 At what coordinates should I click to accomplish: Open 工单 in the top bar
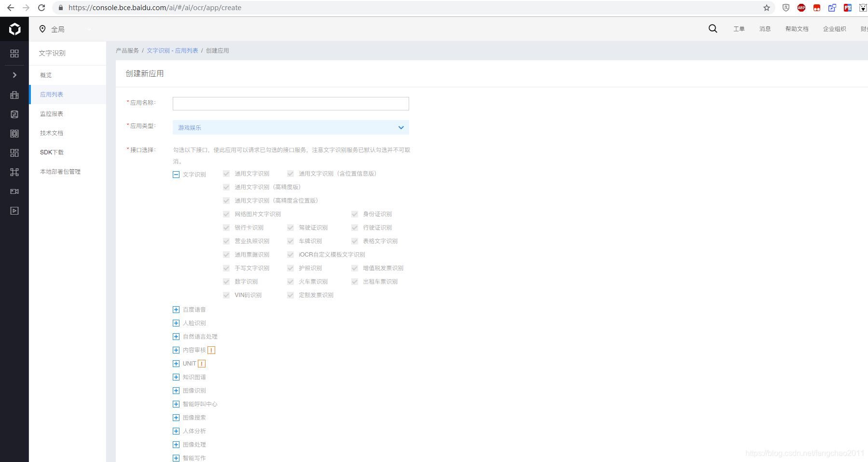tap(739, 29)
